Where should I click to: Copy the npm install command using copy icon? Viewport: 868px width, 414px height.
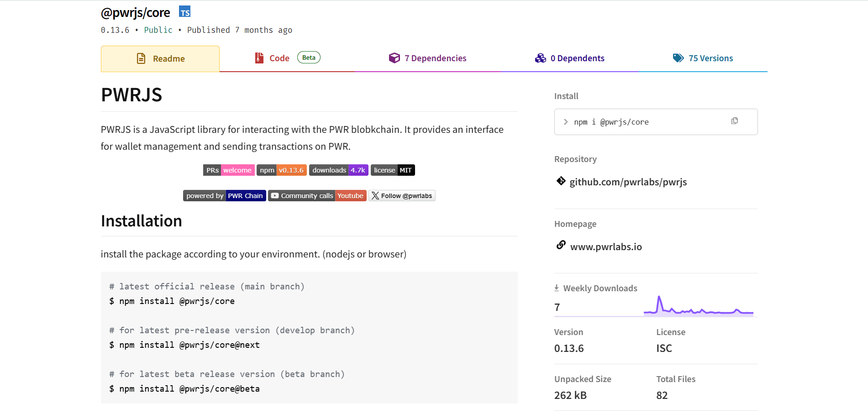click(734, 121)
